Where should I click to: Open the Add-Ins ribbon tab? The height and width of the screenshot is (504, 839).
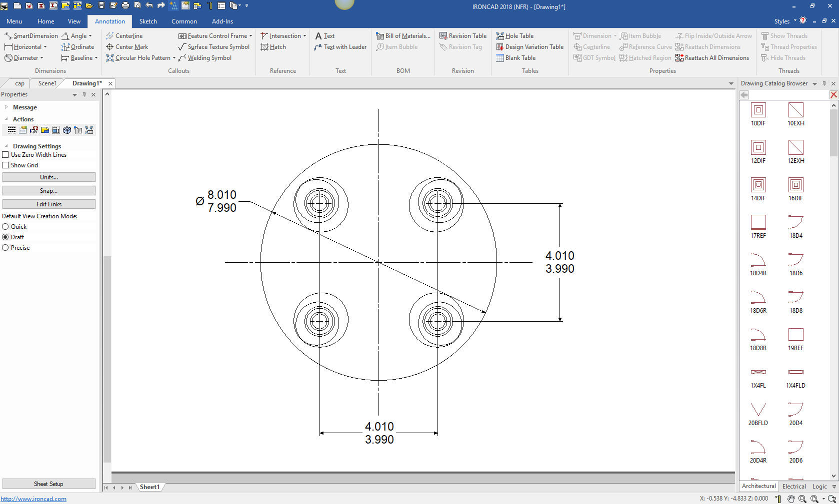[222, 21]
